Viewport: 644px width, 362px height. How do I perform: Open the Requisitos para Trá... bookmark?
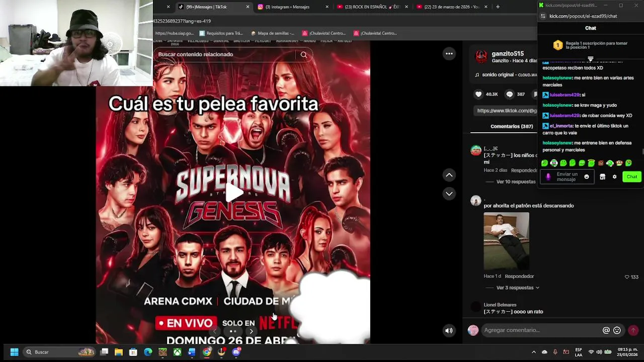click(x=221, y=33)
